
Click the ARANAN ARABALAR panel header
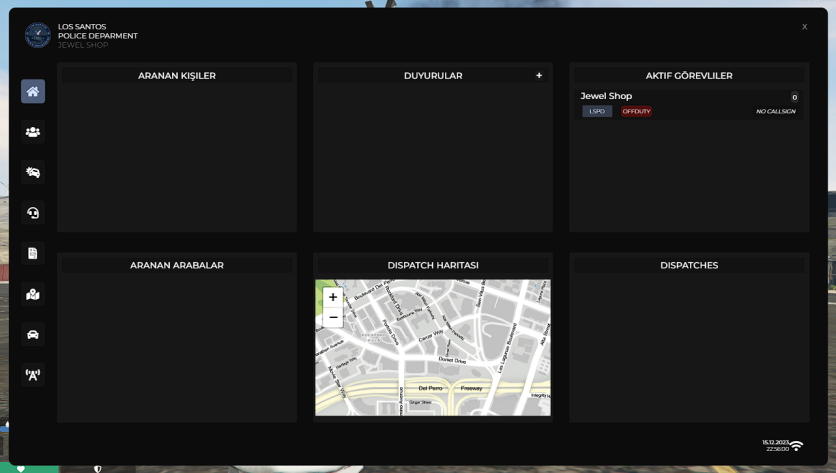click(x=177, y=265)
